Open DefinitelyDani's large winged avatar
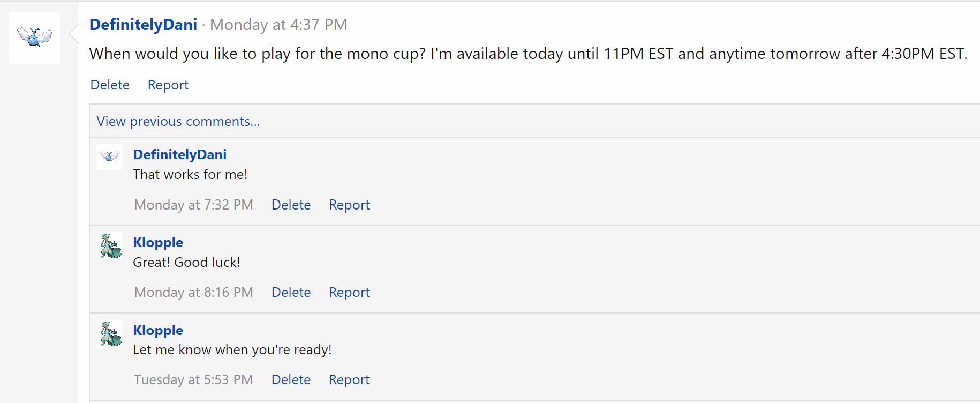The height and width of the screenshot is (403, 980). click(34, 38)
